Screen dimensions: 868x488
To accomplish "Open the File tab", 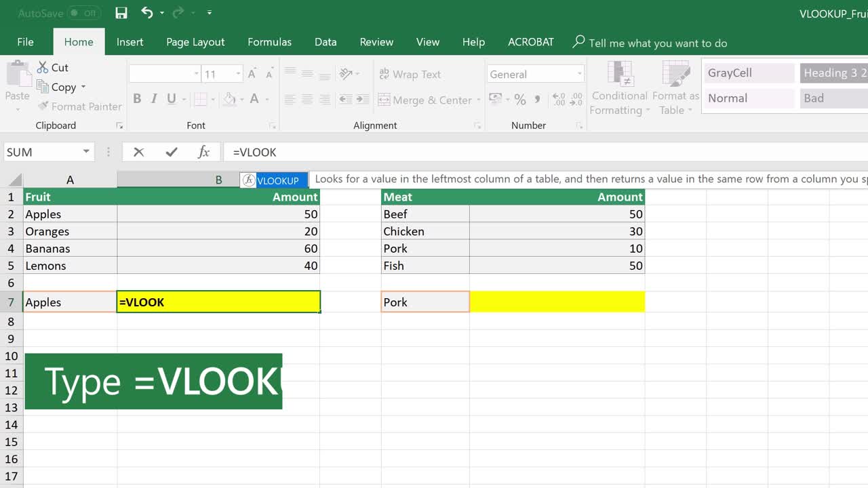I will [x=25, y=42].
